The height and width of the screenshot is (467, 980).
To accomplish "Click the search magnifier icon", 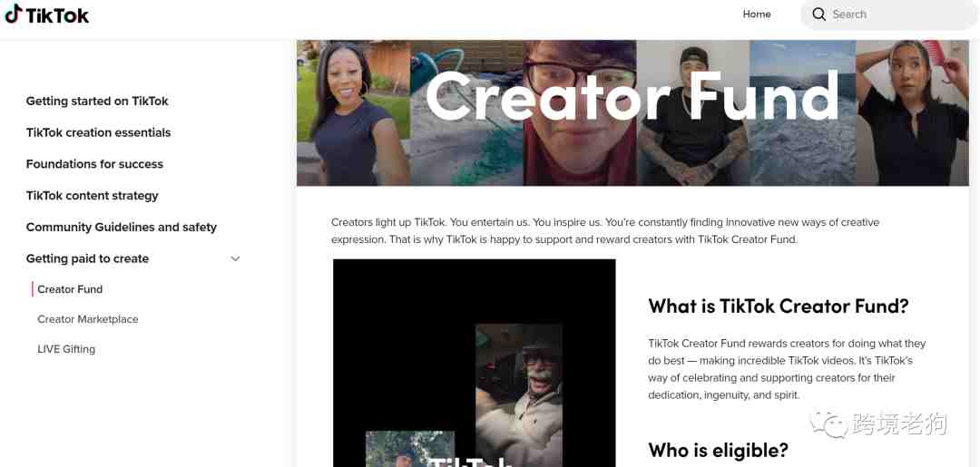I will click(x=818, y=15).
